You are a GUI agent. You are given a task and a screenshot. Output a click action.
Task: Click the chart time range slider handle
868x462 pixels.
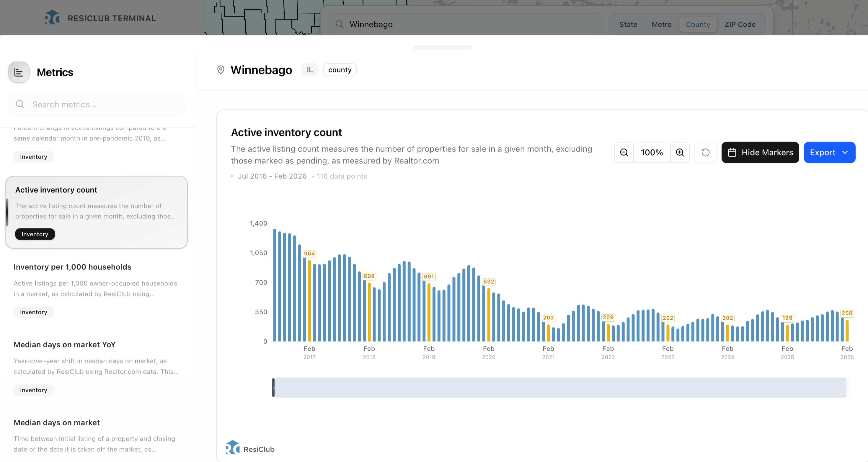274,388
